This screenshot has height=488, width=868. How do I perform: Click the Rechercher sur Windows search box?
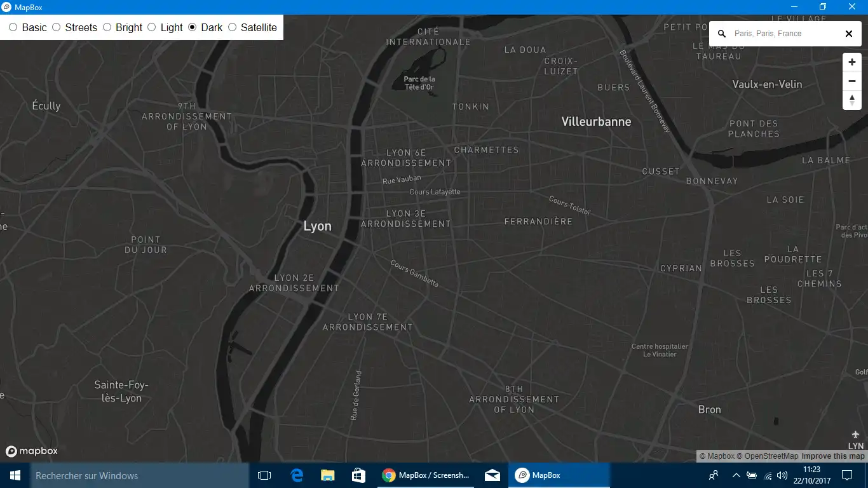[140, 475]
